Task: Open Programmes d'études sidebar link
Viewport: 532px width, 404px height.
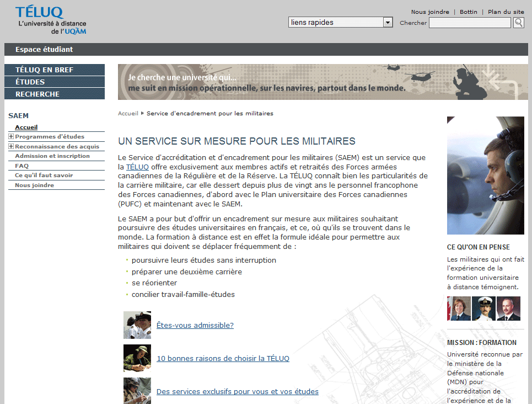Action: pyautogui.click(x=50, y=136)
